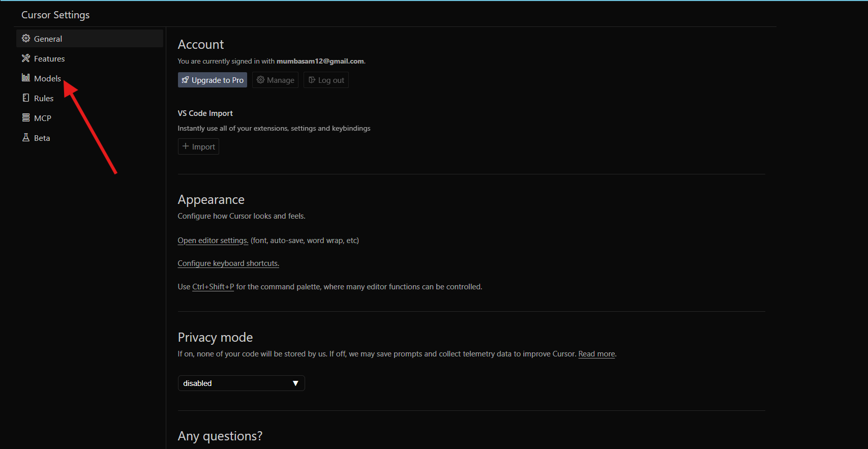Click the Account section heading
The image size is (868, 449).
201,45
